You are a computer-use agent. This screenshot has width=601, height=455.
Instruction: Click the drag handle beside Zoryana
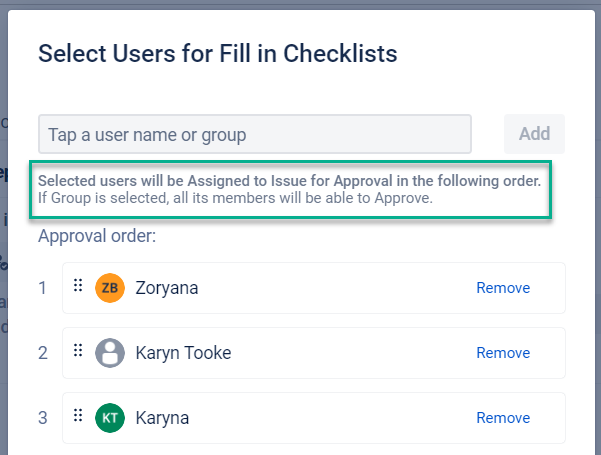pos(78,287)
